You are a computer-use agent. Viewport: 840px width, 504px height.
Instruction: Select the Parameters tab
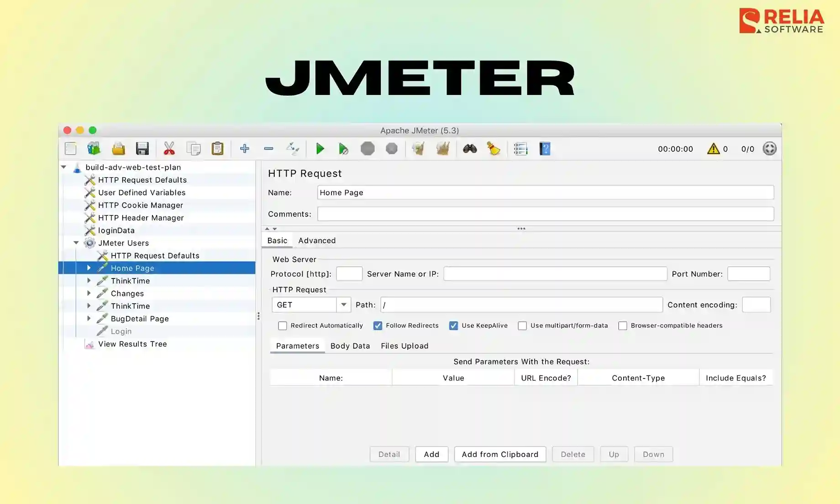[298, 346]
